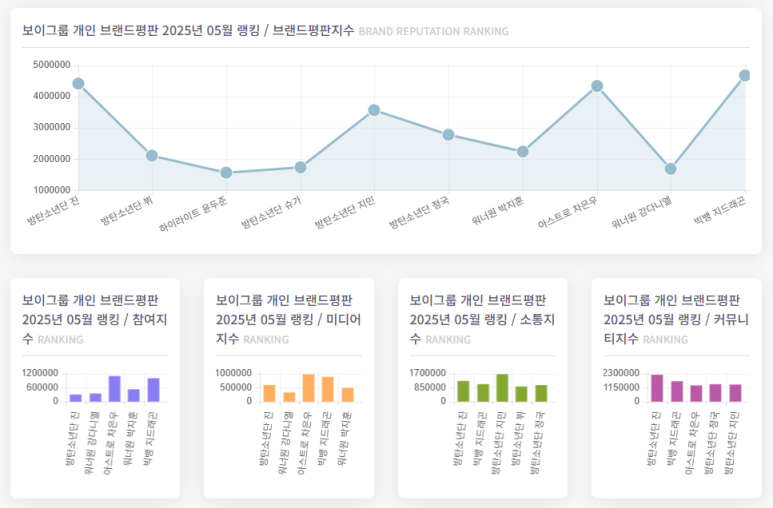Image resolution: width=773 pixels, height=508 pixels.
Task: Click 아스트로 차은우 purple bar in 참여지수 chart
Action: click(115, 389)
